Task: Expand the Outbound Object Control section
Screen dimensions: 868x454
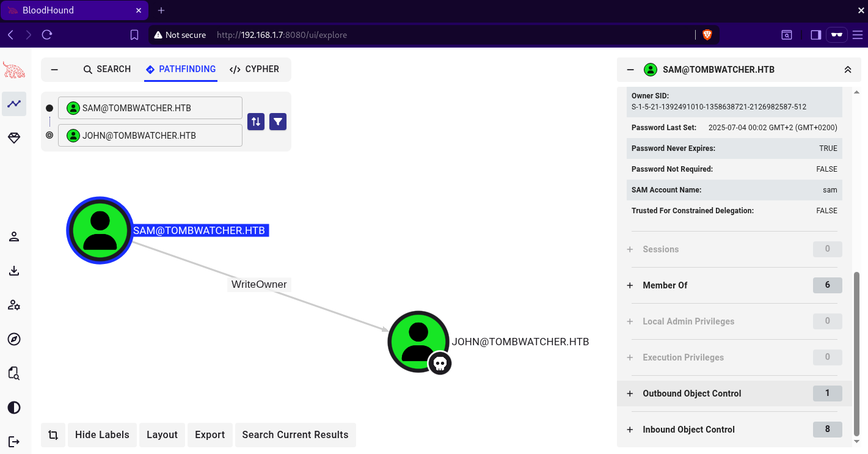Action: pos(691,394)
